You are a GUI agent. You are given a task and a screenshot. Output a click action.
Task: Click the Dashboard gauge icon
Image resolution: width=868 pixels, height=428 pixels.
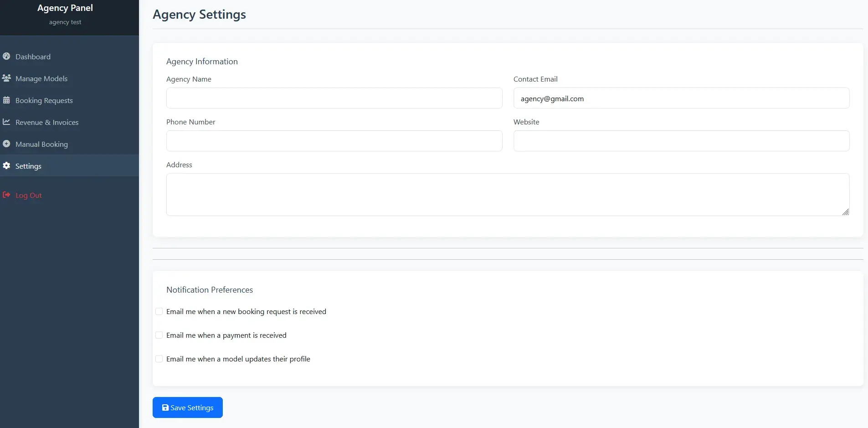click(x=6, y=57)
